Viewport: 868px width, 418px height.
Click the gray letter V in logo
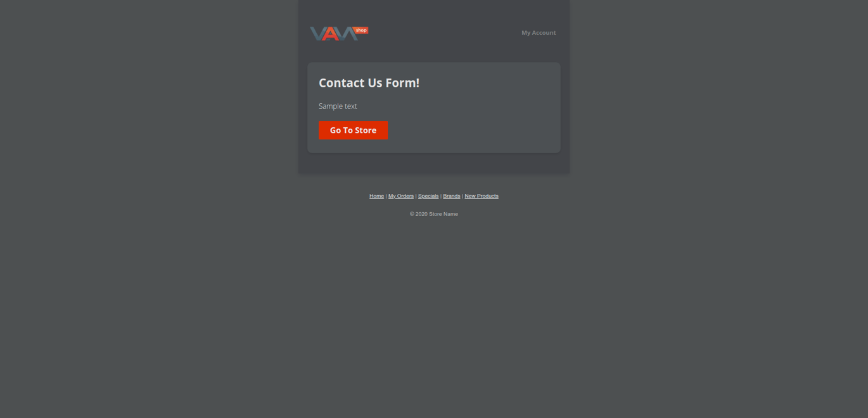tap(317, 34)
